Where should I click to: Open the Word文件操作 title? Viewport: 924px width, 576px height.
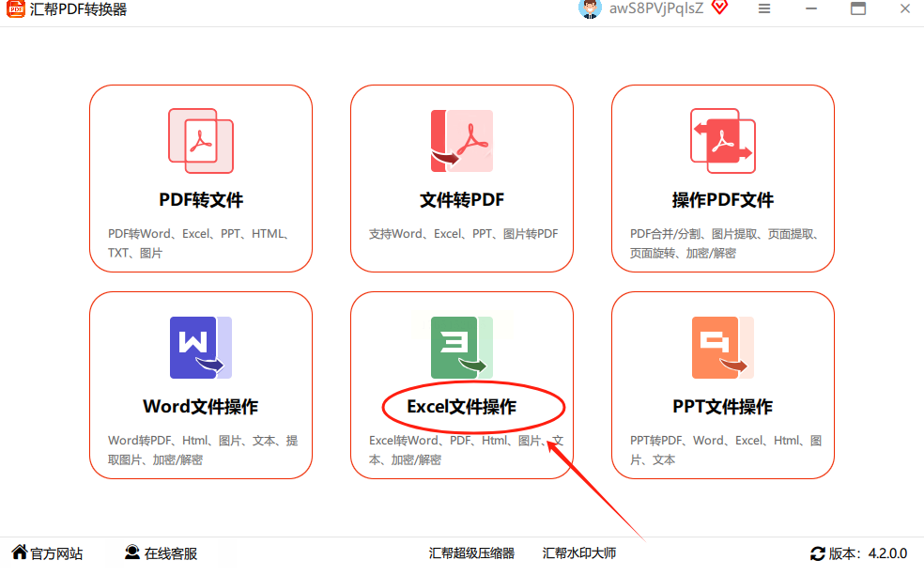click(201, 406)
